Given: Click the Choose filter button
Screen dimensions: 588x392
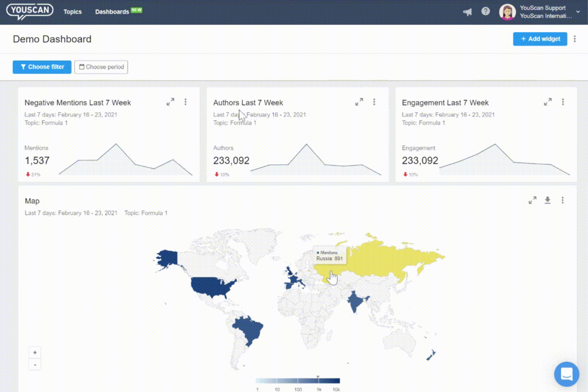Looking at the screenshot, I should point(42,67).
